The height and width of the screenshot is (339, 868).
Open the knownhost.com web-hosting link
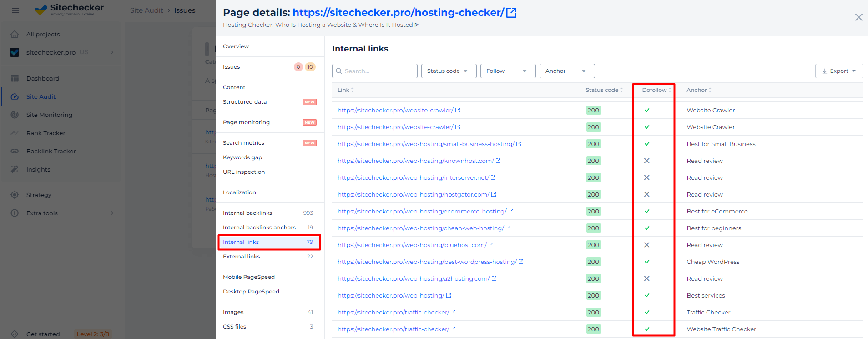[415, 161]
